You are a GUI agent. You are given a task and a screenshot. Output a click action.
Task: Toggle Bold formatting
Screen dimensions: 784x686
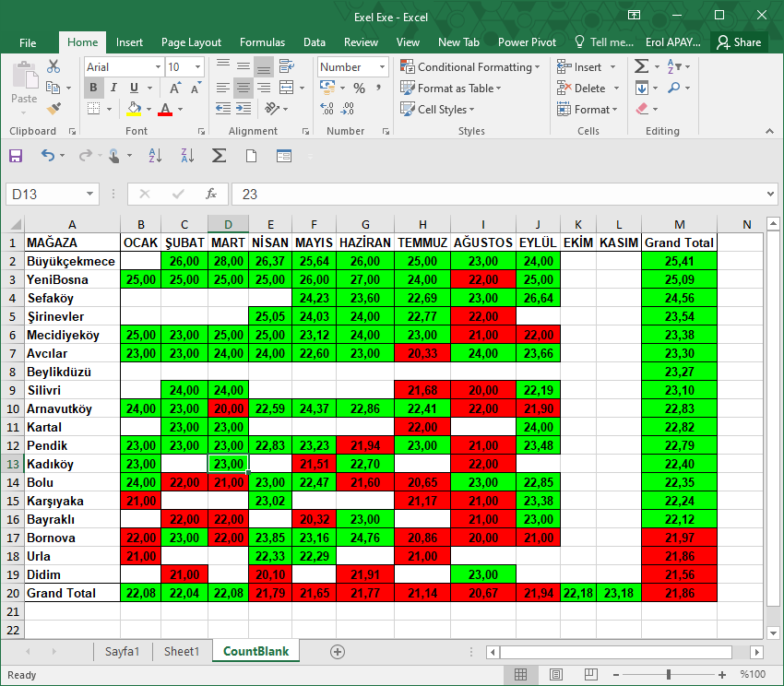coord(93,88)
